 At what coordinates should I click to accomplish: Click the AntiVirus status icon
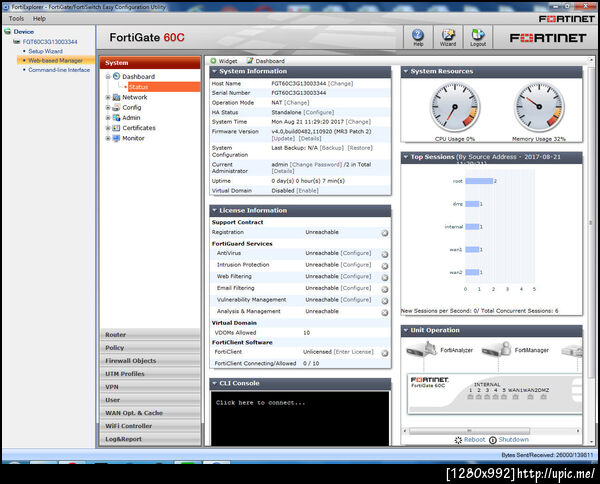[385, 254]
